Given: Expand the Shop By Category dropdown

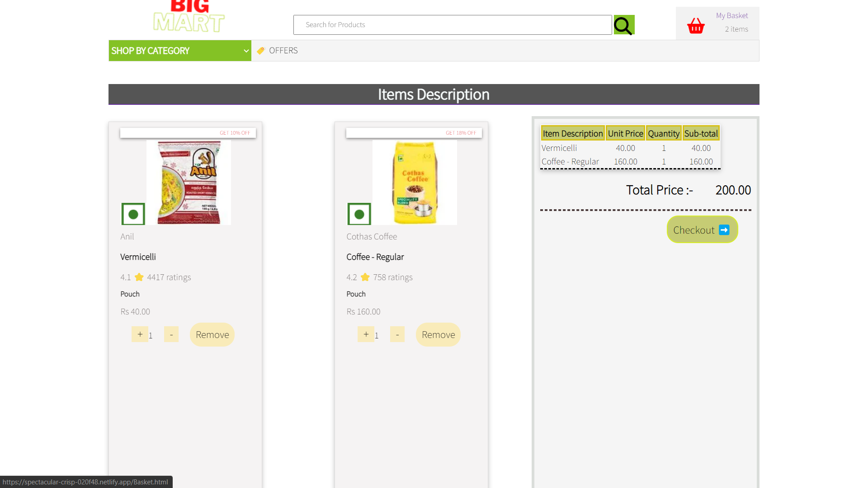Looking at the screenshot, I should [x=180, y=51].
